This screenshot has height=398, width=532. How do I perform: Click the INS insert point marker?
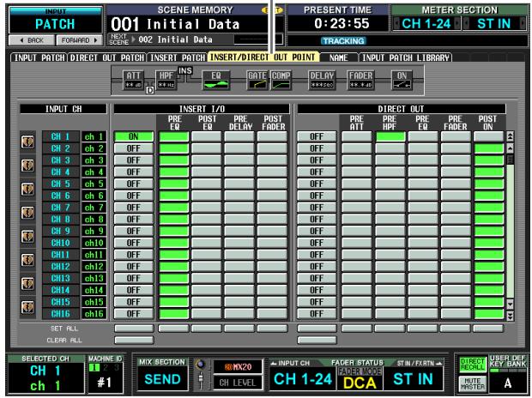point(185,70)
